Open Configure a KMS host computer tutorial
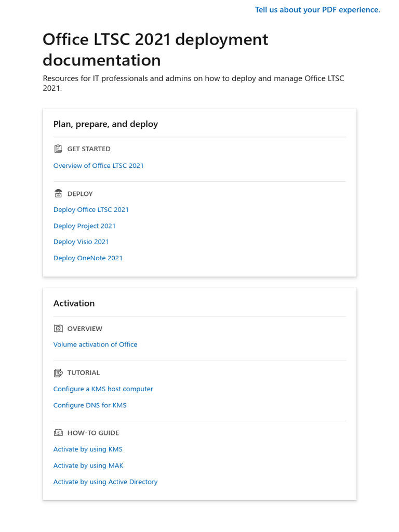Viewport: 399px width, 532px height. pyautogui.click(x=103, y=389)
